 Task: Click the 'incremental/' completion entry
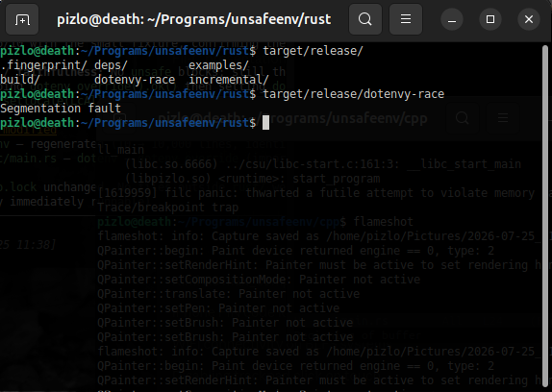tap(229, 80)
